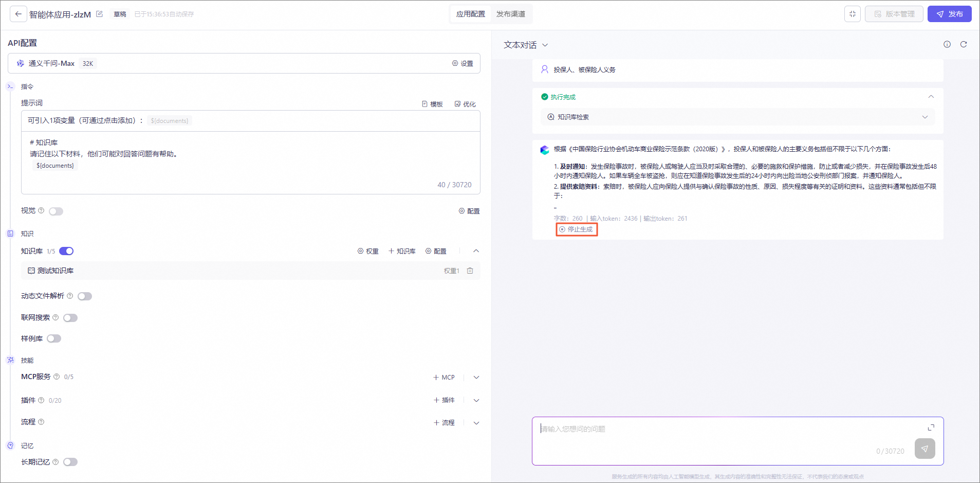This screenshot has height=483, width=980.
Task: Click the 知识 section icon
Action: [x=10, y=234]
